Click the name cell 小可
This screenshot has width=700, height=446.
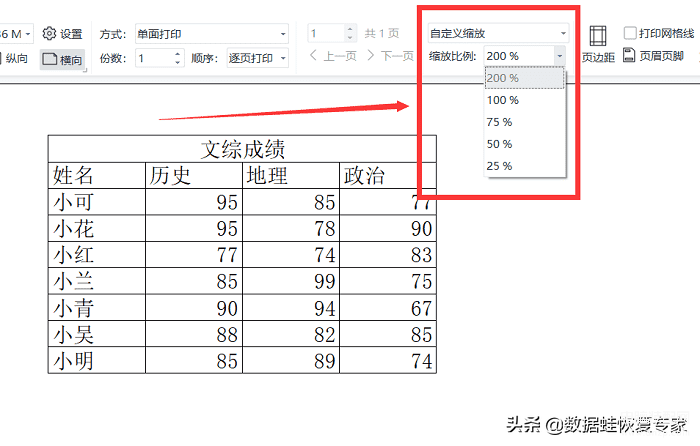tap(97, 202)
